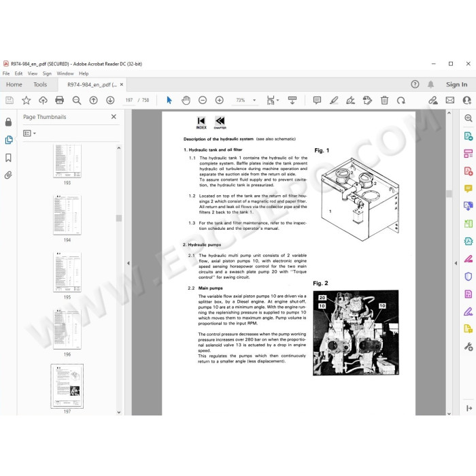476x476 pixels.
Task: Open the sign document tool
Action: [351, 100]
